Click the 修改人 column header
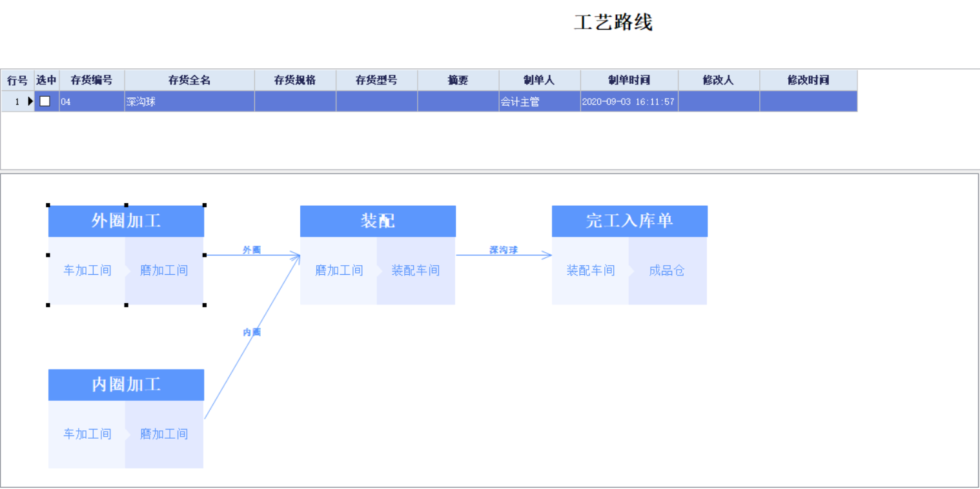Screen dimensions: 980x489 (x=719, y=81)
